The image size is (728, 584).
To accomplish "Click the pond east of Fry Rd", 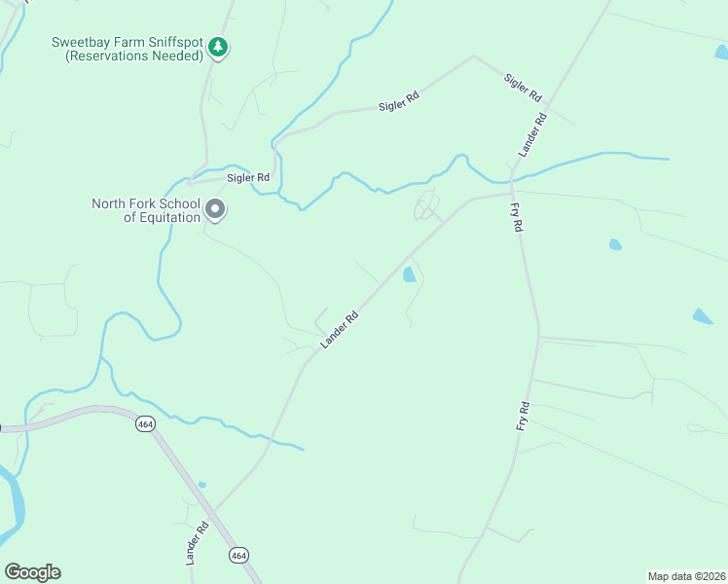I will click(x=615, y=244).
